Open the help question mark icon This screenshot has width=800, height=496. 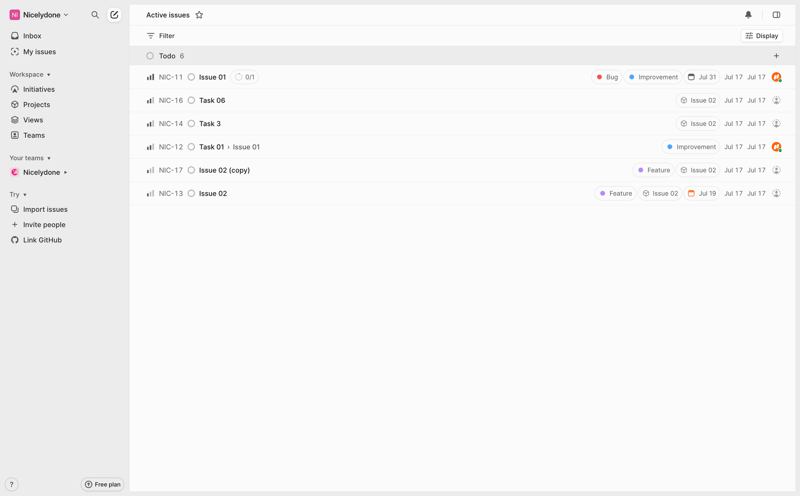[x=11, y=484]
